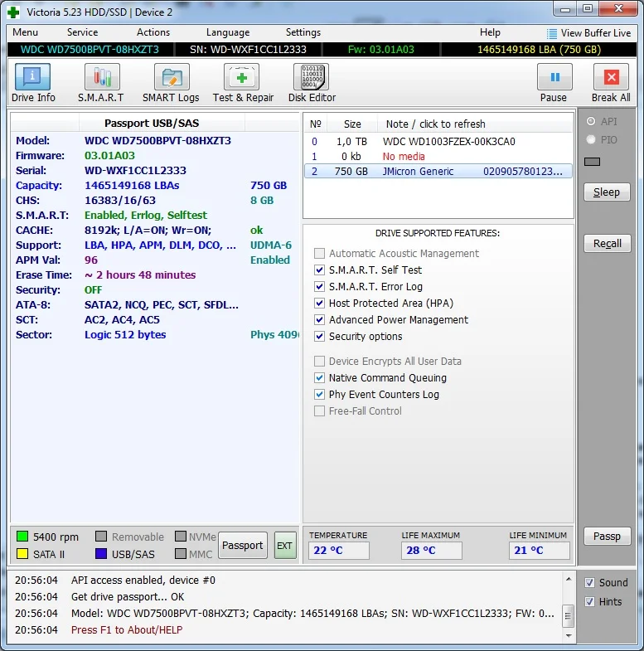Click the Pause icon
Screen dimensions: 644x651
point(554,77)
